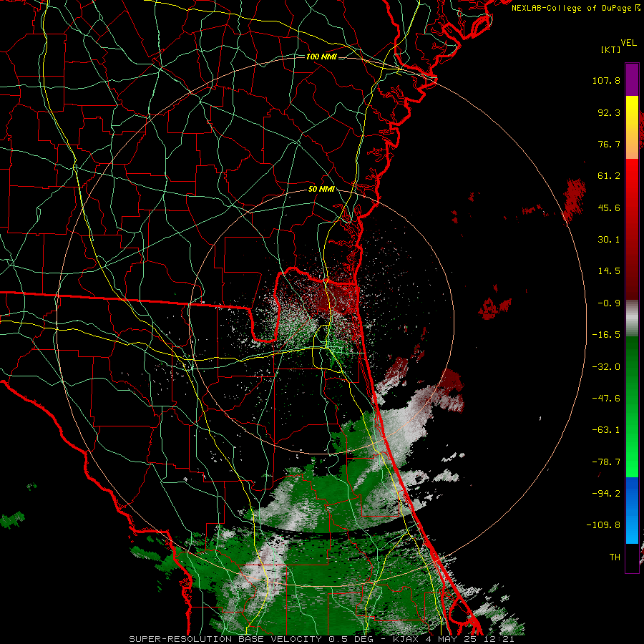Click the 30.1 value on velocity scale
This screenshot has height=644, width=644.
(609, 240)
